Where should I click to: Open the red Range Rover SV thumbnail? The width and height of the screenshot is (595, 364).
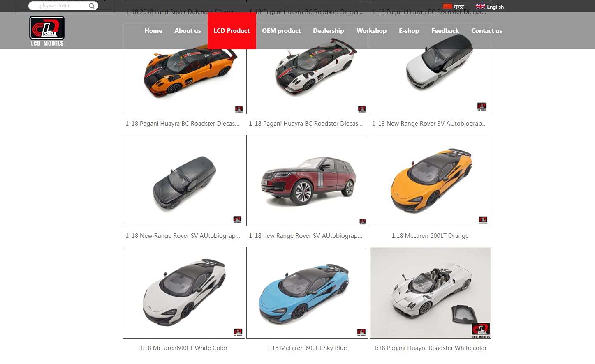(x=307, y=181)
